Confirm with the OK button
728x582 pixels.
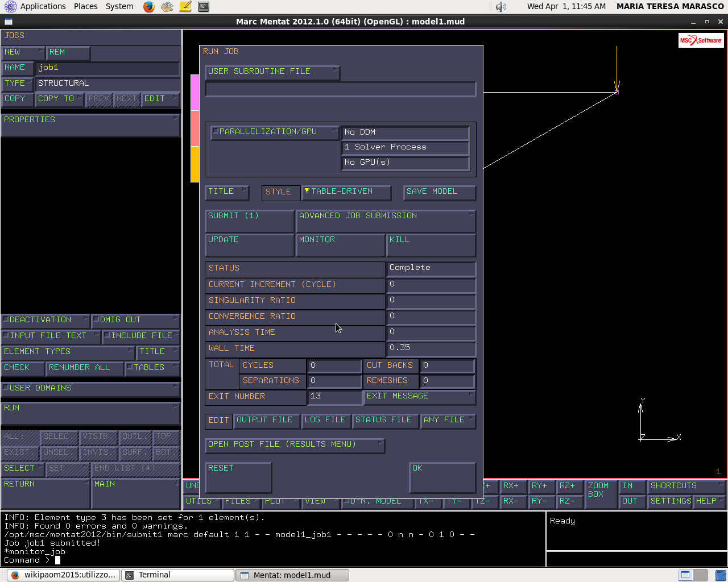(442, 477)
